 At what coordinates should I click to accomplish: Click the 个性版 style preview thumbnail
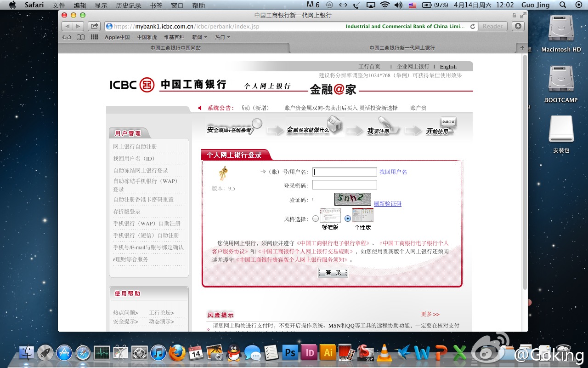(363, 215)
